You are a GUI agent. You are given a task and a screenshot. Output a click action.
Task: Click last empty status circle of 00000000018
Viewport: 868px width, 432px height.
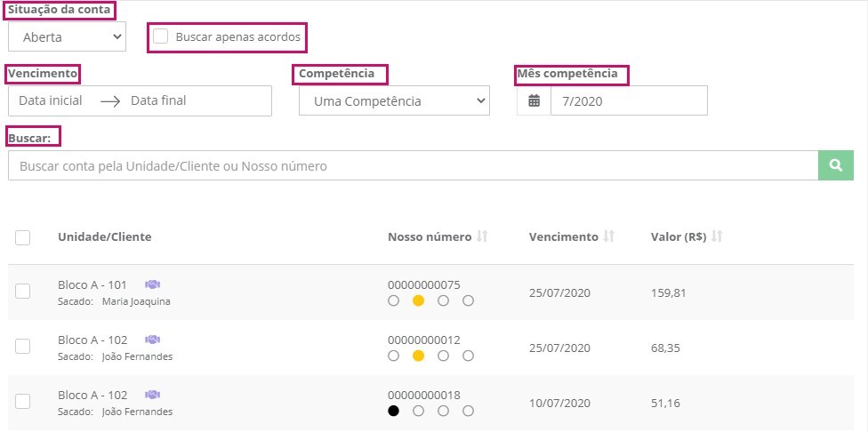point(469,411)
